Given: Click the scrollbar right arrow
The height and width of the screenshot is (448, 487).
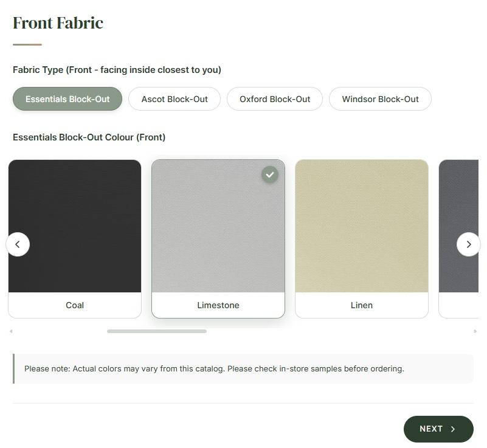Looking at the screenshot, I should [x=475, y=331].
